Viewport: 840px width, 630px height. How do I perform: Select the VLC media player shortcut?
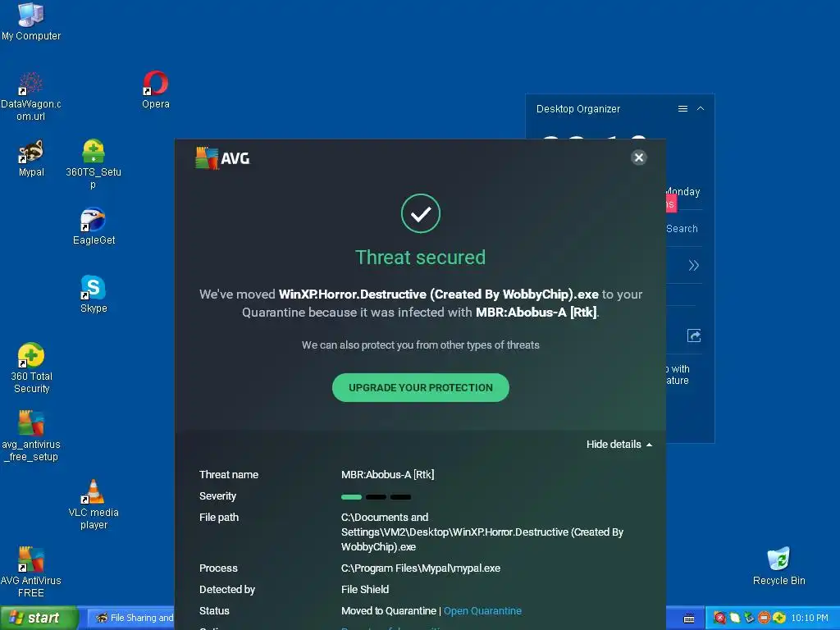94,504
